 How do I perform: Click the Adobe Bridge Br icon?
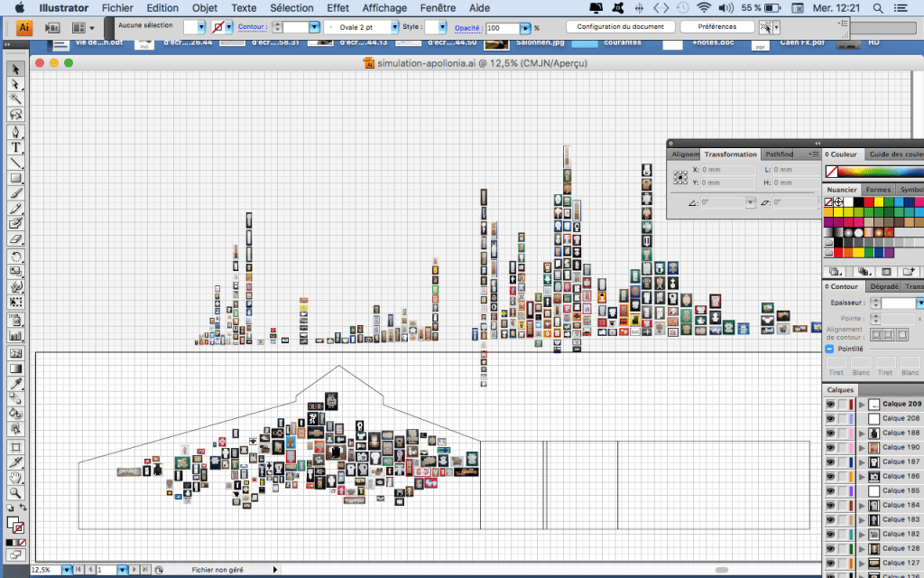tap(52, 27)
